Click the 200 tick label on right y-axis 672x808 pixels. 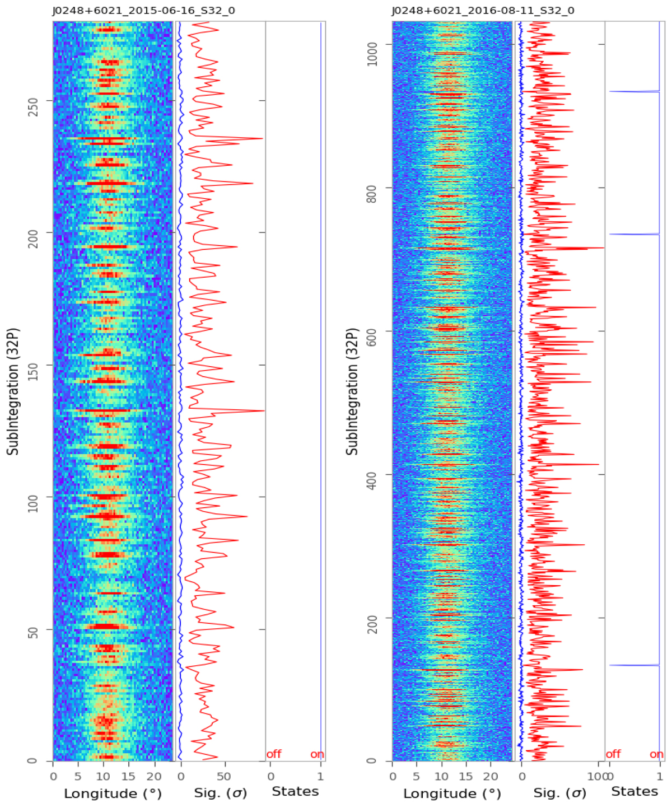tap(372, 618)
